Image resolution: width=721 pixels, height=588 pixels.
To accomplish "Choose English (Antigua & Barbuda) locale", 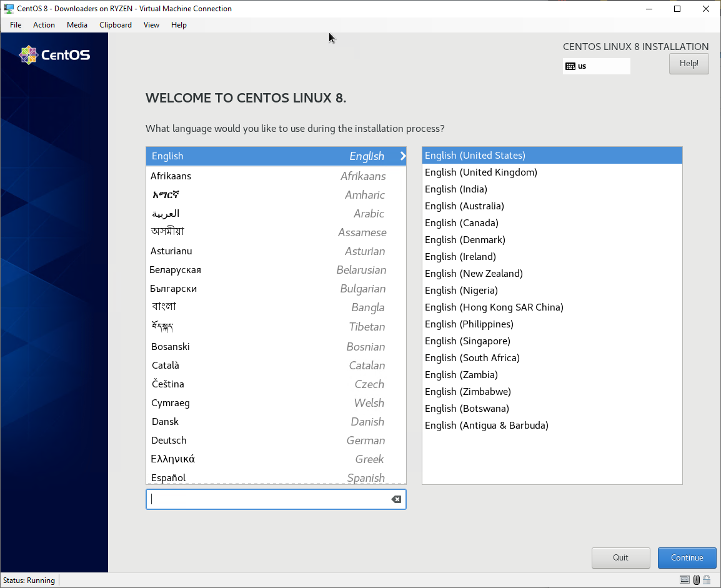I will pos(552,426).
